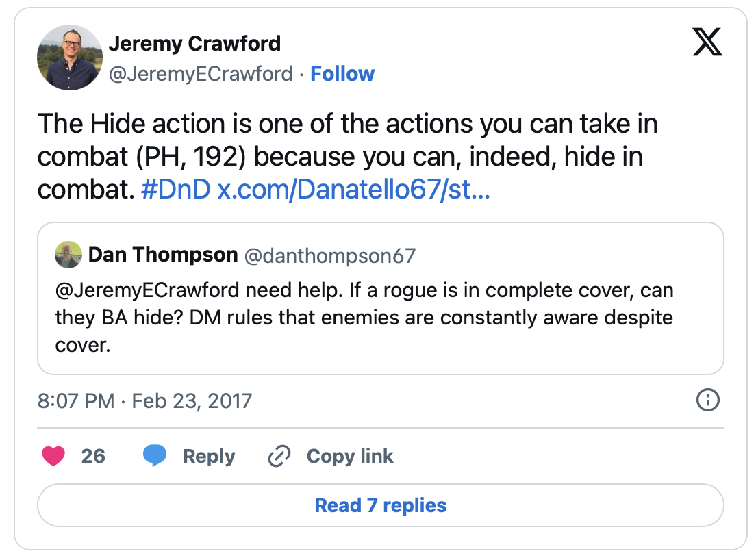The height and width of the screenshot is (560, 756).
Task: Click the 26 likes count
Action: [93, 456]
